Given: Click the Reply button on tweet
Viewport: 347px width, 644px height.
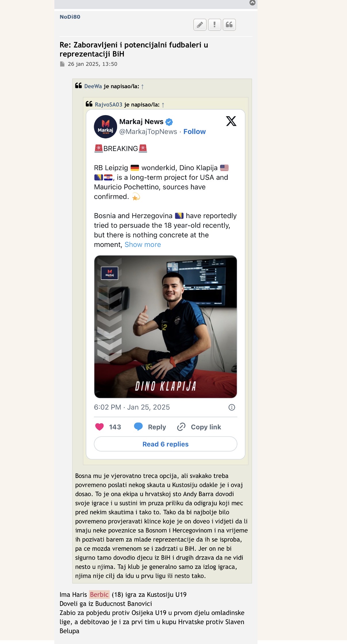Looking at the screenshot, I should pos(150,427).
